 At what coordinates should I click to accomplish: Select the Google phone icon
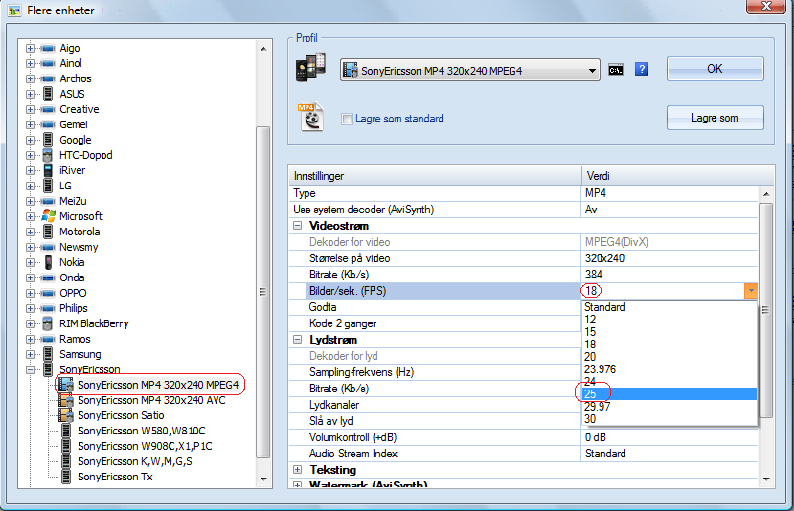point(48,139)
